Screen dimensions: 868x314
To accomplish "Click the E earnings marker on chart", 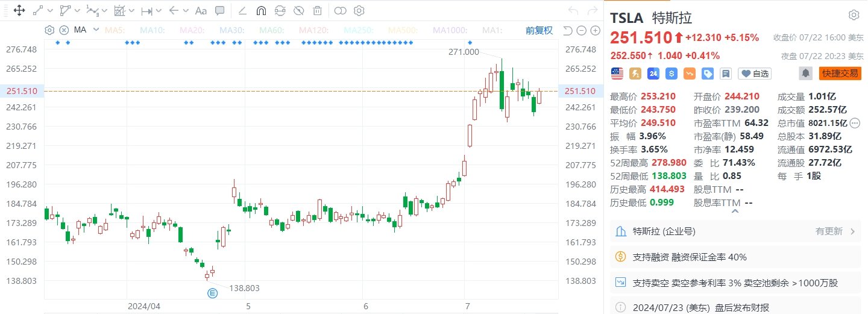I will point(212,293).
